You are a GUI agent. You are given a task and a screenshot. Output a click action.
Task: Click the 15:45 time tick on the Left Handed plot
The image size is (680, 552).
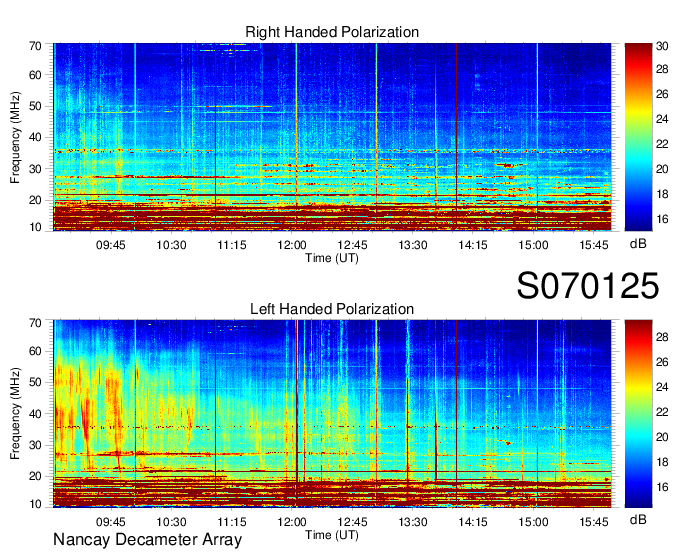594,522
